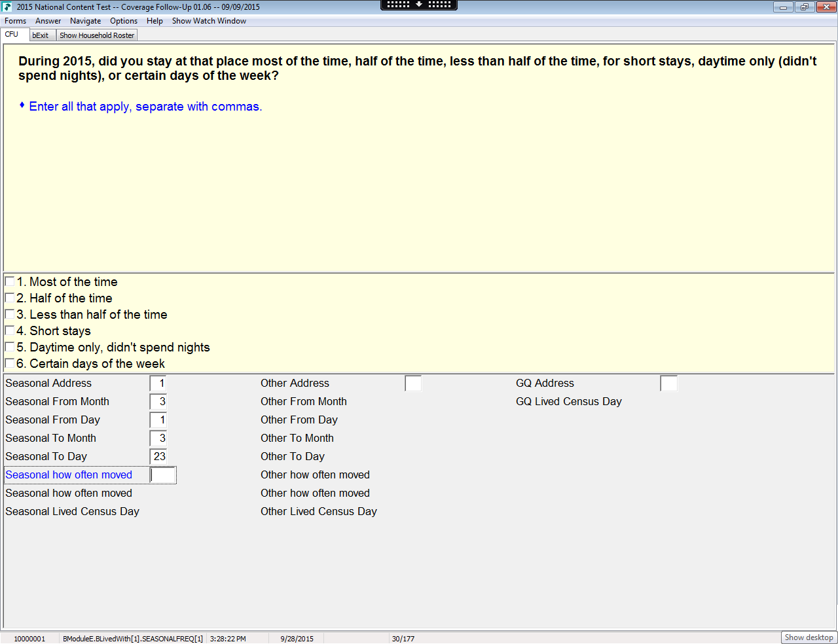Screen dimensions: 838x644
Task: Click the 'Seasonal To Day' label
Action: [46, 457]
